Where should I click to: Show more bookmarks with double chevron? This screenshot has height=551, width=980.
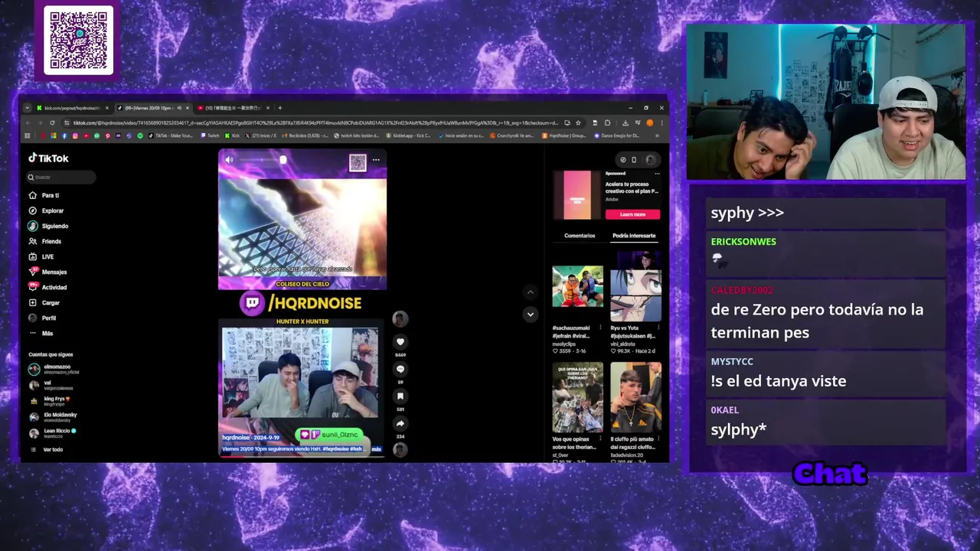657,135
